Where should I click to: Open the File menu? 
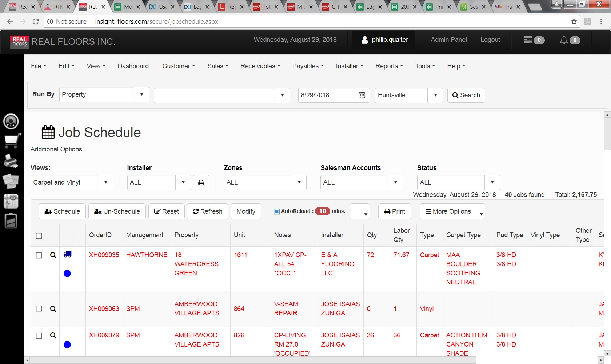[x=39, y=66]
